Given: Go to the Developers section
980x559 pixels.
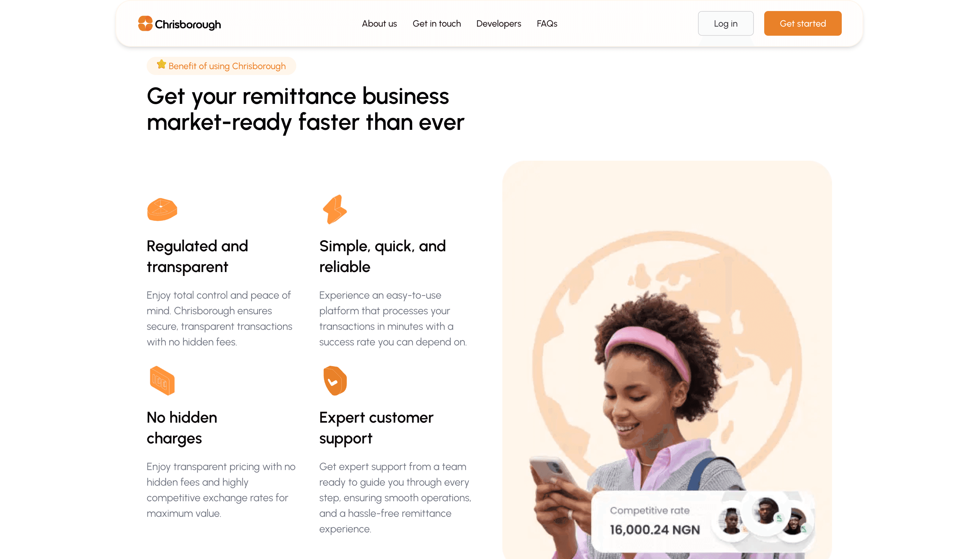Looking at the screenshot, I should coord(498,23).
